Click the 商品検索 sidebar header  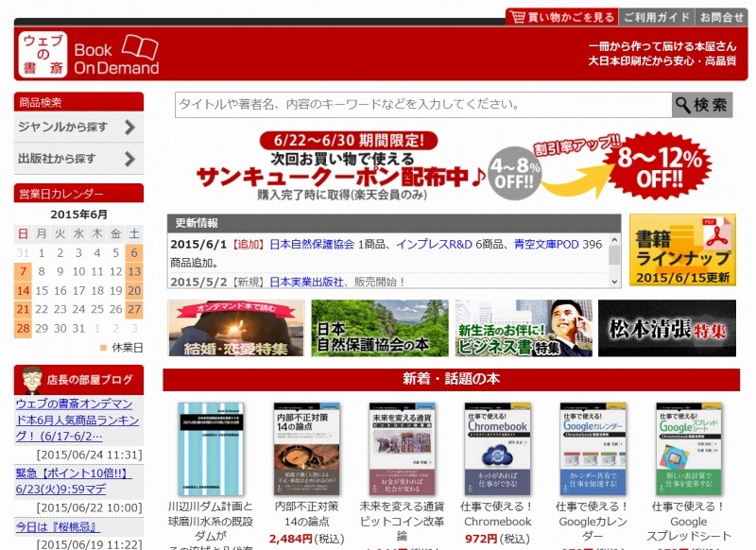(78, 102)
